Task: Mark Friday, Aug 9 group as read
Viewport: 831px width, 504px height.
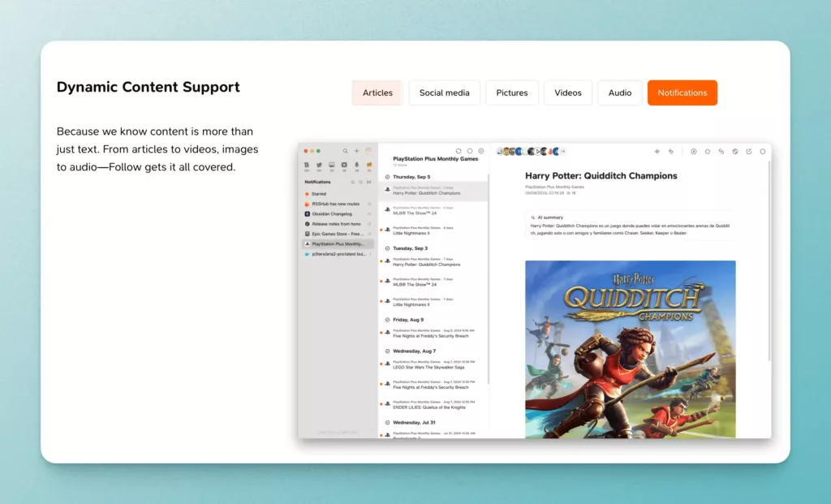Action: click(x=387, y=320)
